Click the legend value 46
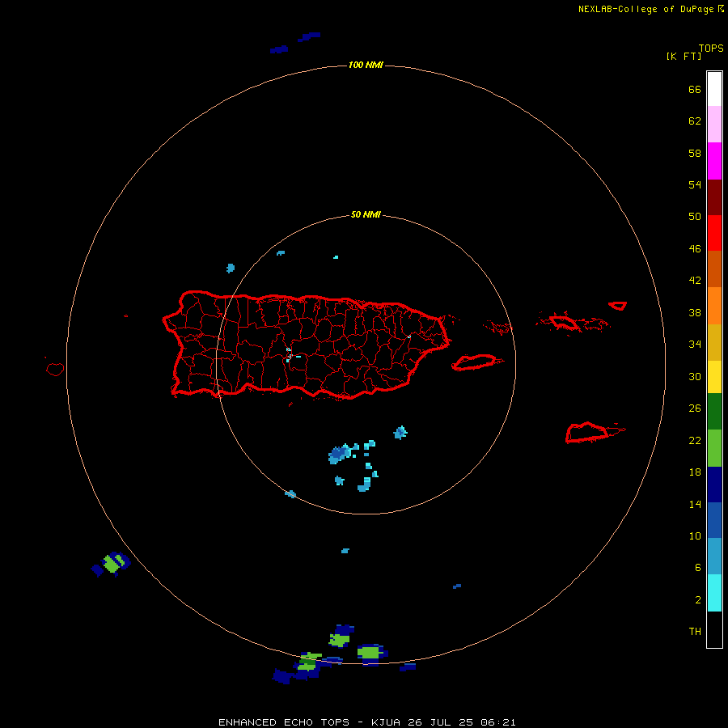 click(695, 248)
